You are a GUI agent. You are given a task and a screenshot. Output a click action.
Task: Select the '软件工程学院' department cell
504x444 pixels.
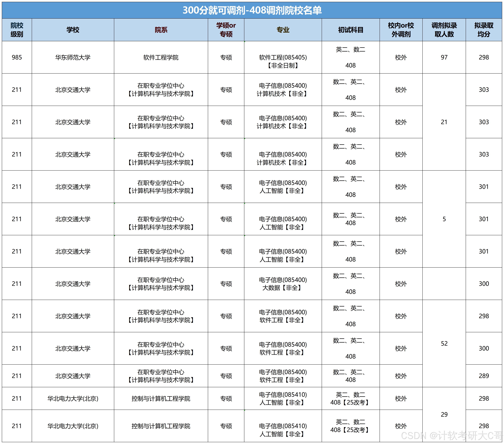coord(161,57)
